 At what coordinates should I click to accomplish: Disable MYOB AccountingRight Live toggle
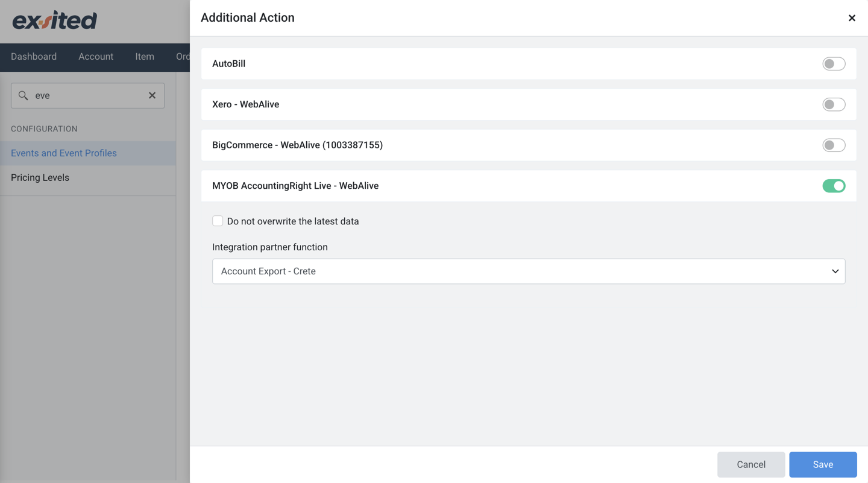point(834,186)
